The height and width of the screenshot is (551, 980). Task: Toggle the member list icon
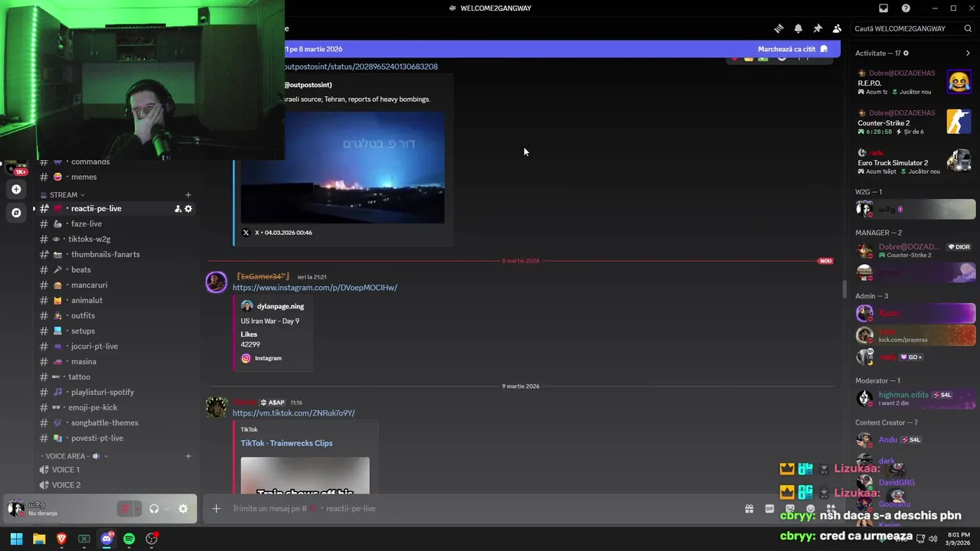pyautogui.click(x=837, y=28)
